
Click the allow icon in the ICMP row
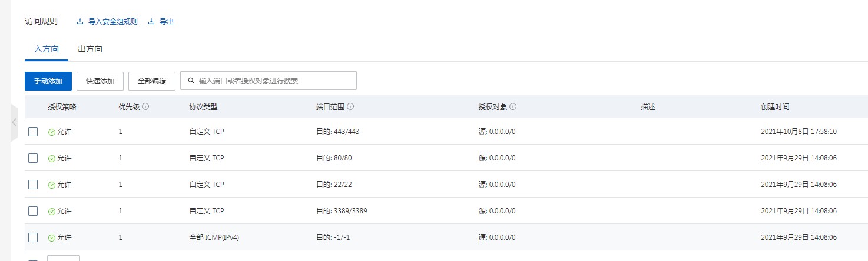pyautogui.click(x=52, y=237)
